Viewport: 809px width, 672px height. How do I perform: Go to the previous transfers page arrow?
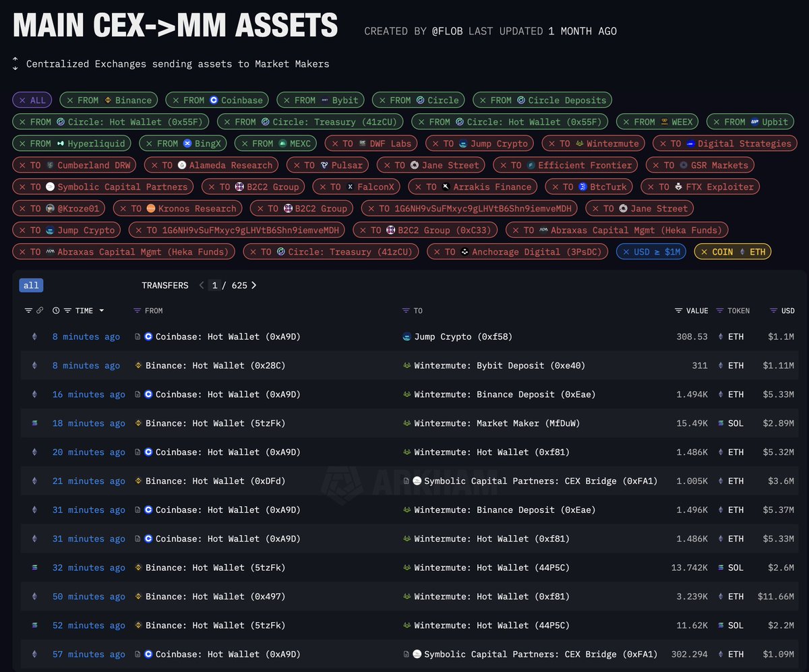[x=202, y=285]
